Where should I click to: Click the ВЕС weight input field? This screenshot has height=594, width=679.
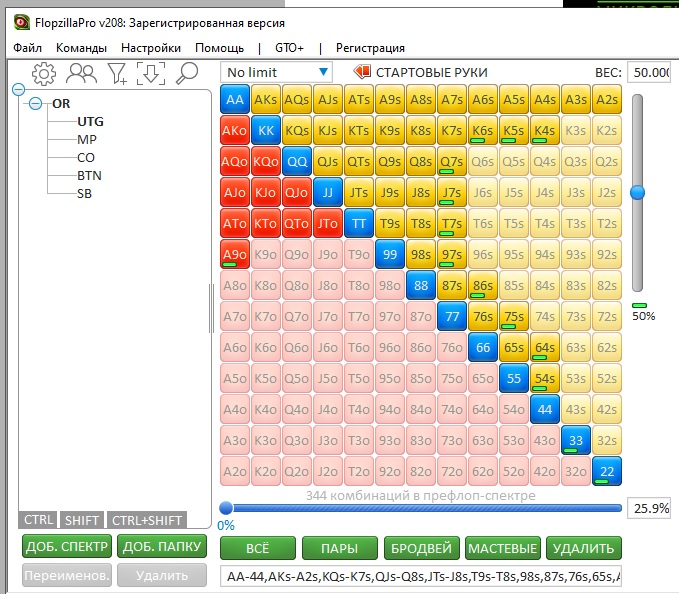(x=649, y=72)
